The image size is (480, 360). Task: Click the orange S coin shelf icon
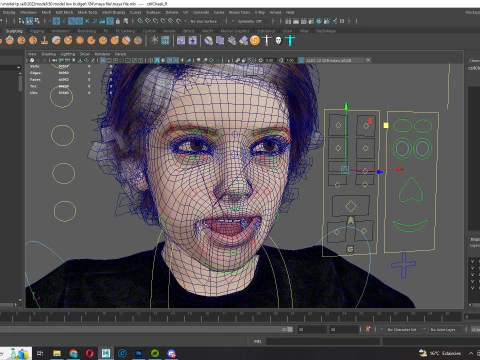point(255,41)
